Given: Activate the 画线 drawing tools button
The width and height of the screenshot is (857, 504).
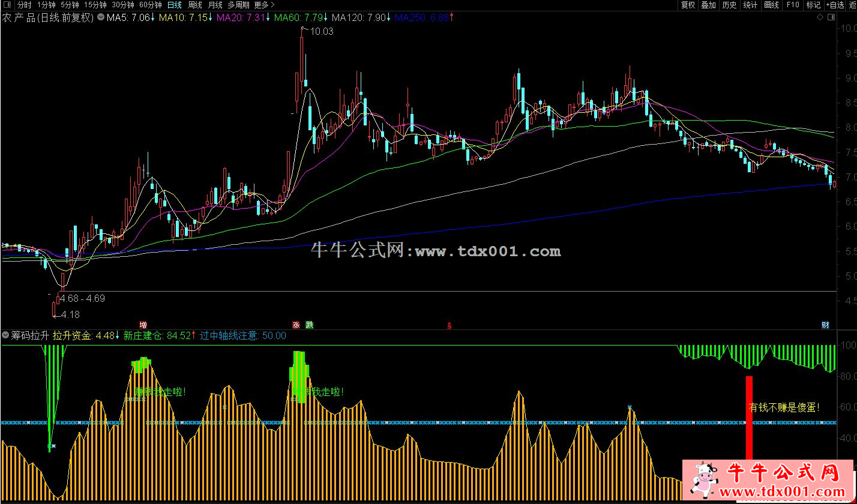Looking at the screenshot, I should [x=771, y=5].
